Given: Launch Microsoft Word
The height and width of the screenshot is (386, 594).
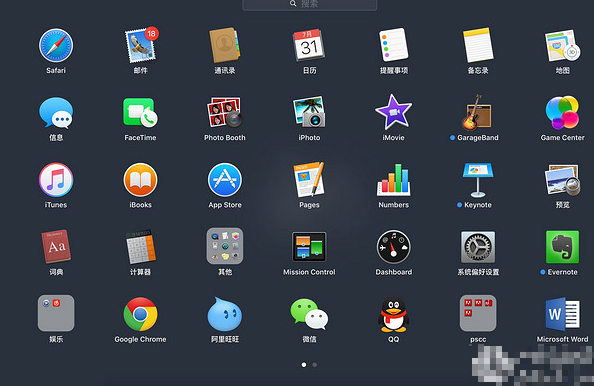Looking at the screenshot, I should 563,314.
